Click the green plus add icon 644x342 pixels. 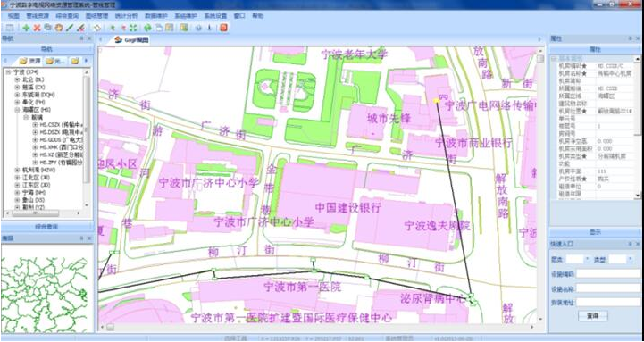(26, 28)
